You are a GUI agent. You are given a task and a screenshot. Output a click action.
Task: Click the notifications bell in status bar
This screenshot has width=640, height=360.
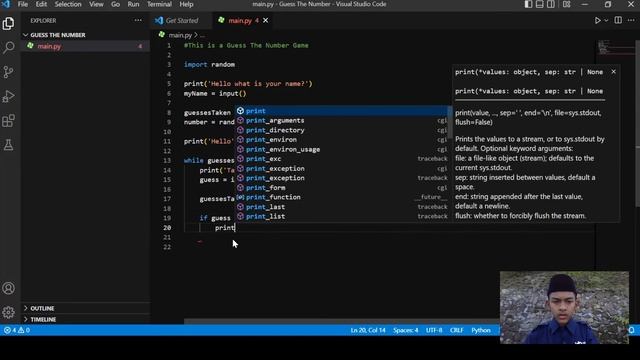point(631,330)
